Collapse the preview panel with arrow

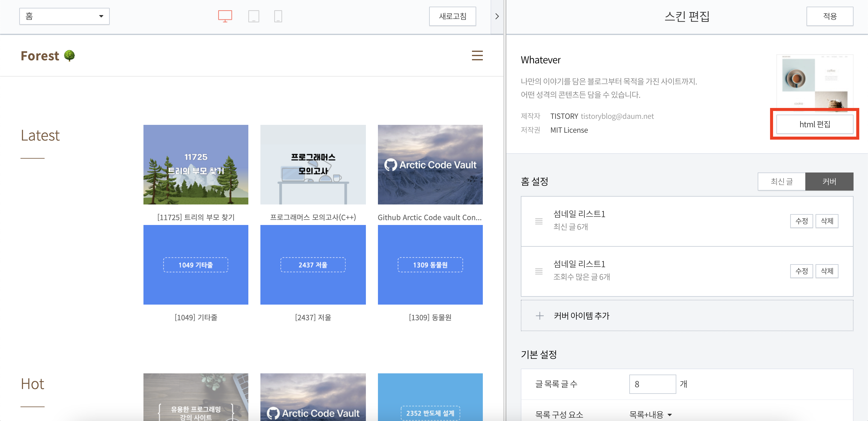point(497,16)
